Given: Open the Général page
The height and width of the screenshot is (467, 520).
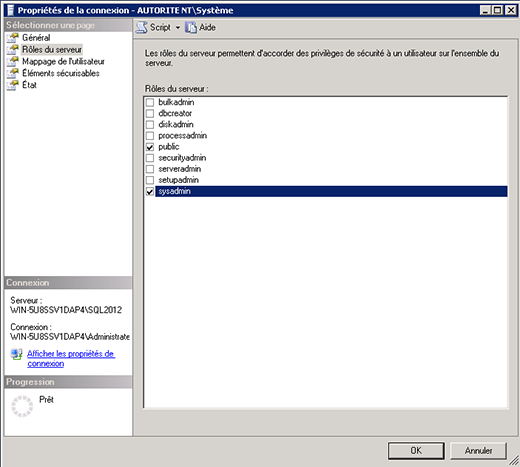Looking at the screenshot, I should coord(36,38).
